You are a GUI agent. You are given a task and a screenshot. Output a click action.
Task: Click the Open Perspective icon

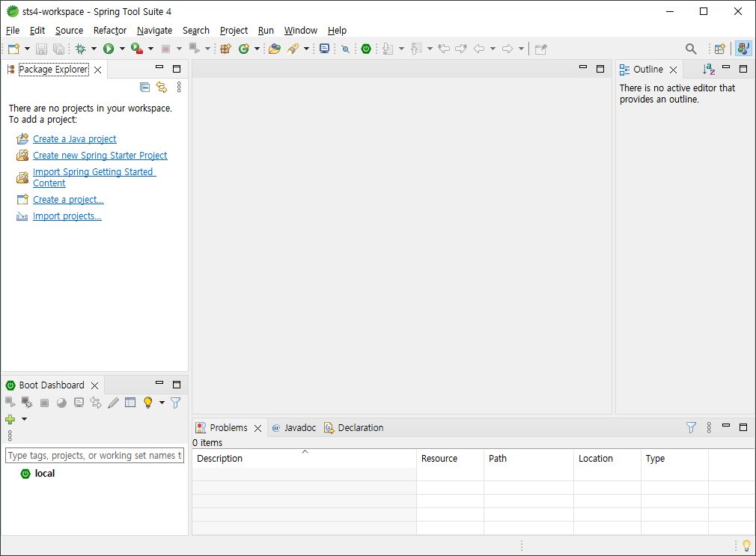click(x=720, y=49)
